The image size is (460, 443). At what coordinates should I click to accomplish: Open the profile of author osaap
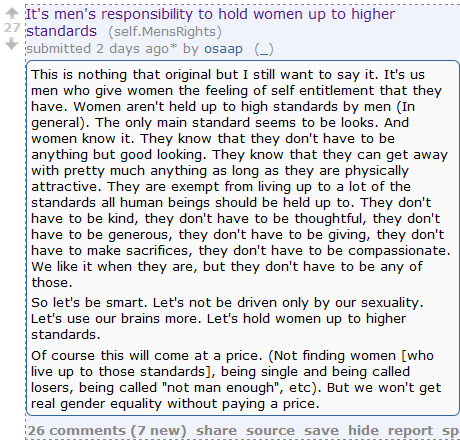click(223, 49)
